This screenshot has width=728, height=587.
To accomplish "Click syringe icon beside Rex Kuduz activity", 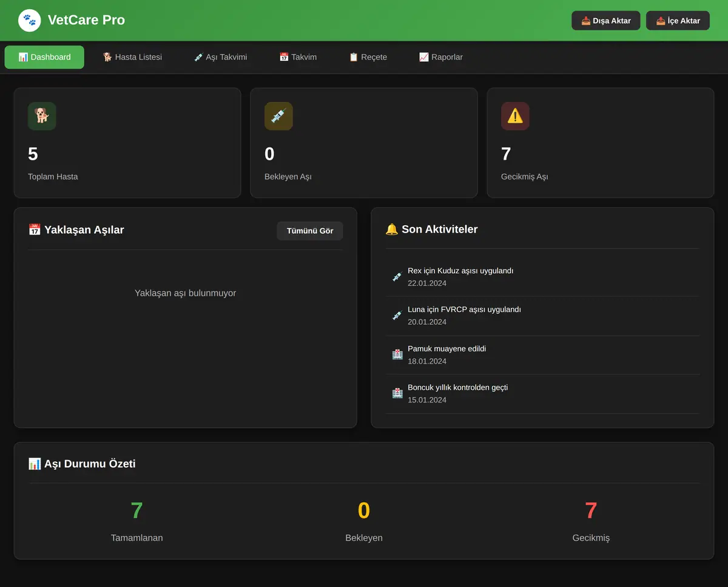I will [x=397, y=277].
